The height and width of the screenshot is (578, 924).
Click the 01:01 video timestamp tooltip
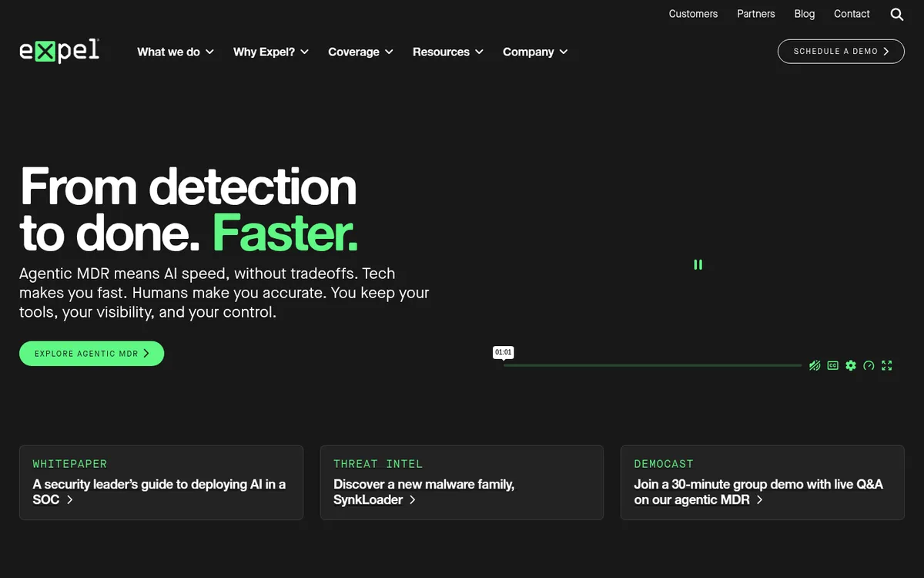pyautogui.click(x=503, y=352)
